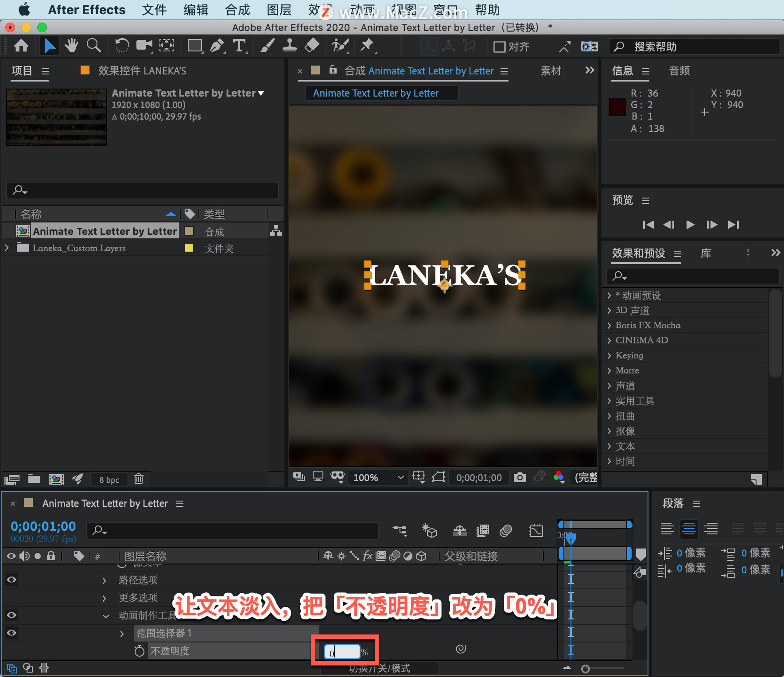784x677 pixels.
Task: Select the Roto Brush tool
Action: (340, 46)
